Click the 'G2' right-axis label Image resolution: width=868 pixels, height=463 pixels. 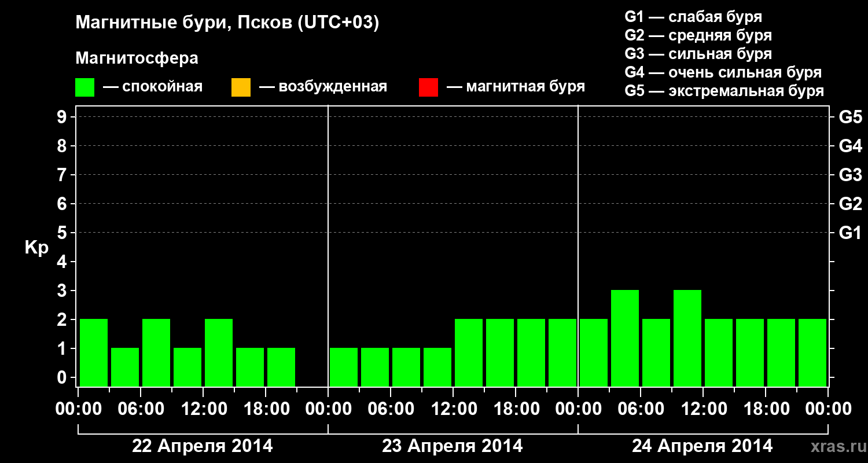tap(851, 204)
